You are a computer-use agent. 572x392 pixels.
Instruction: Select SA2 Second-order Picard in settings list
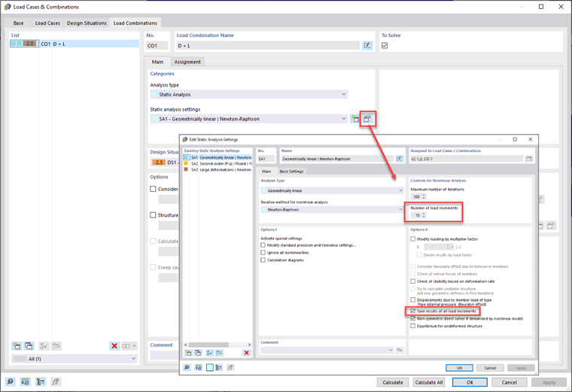pos(218,163)
